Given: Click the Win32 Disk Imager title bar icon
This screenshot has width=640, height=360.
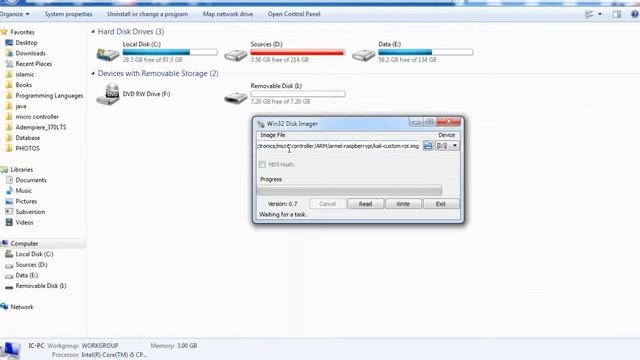Looking at the screenshot, I should click(x=261, y=124).
